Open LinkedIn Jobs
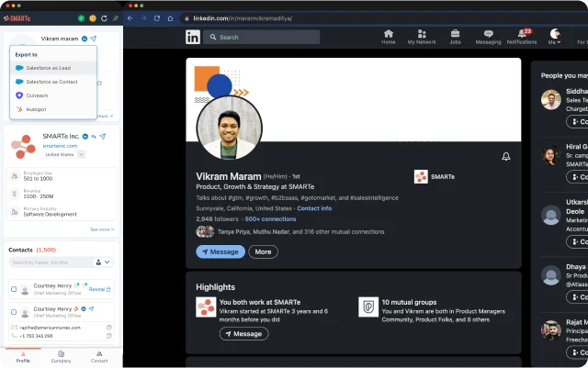Viewport: 588px width, 368px height. [x=455, y=37]
